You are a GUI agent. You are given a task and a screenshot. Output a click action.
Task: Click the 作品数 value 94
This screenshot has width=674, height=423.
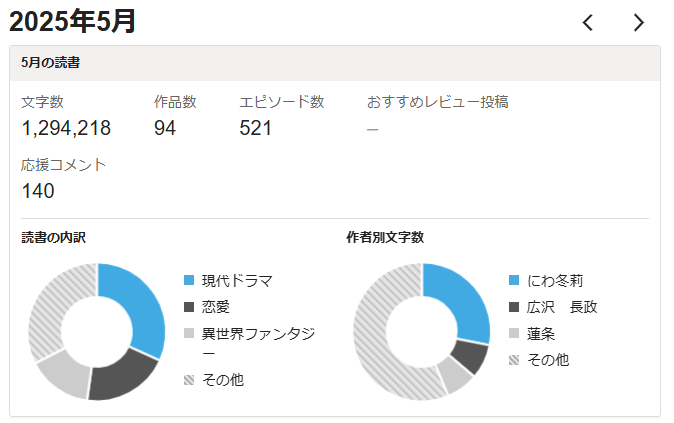coord(165,128)
